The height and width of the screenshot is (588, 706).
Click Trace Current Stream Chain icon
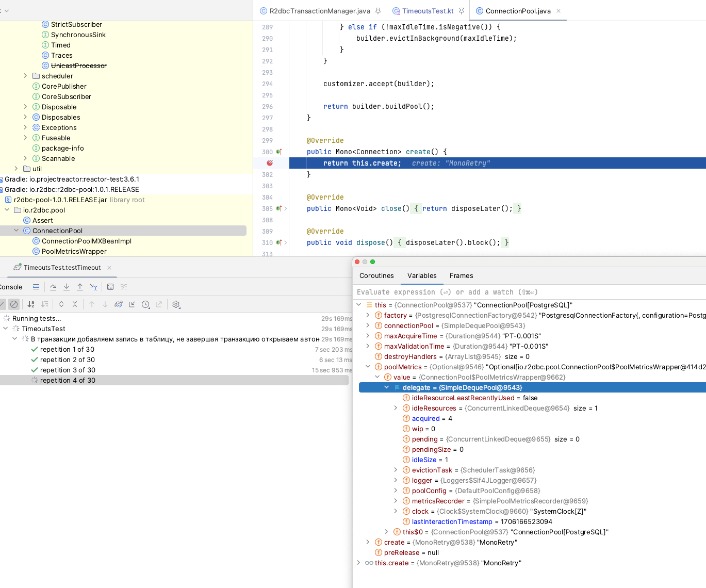point(124,287)
